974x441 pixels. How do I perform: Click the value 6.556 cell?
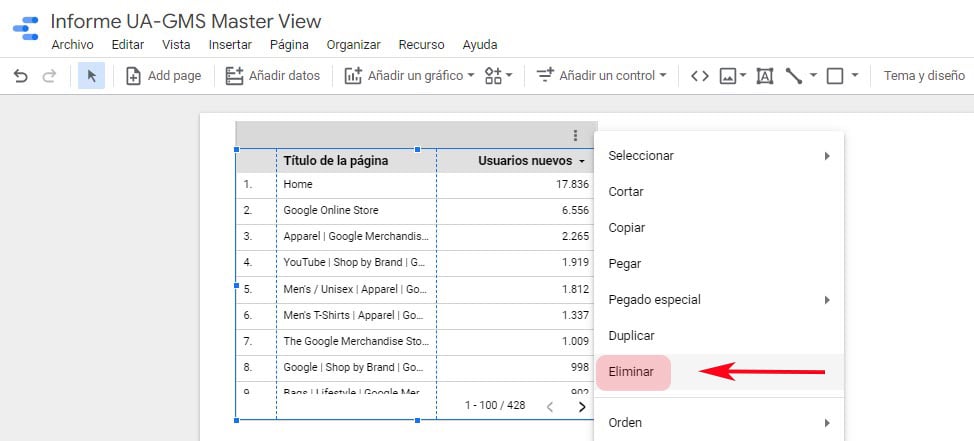[575, 211]
